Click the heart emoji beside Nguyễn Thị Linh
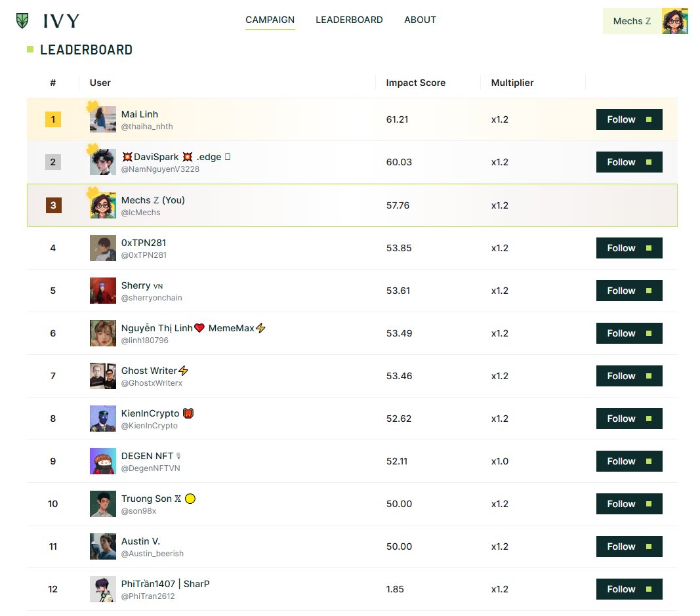The width and height of the screenshot is (700, 616). (x=199, y=328)
